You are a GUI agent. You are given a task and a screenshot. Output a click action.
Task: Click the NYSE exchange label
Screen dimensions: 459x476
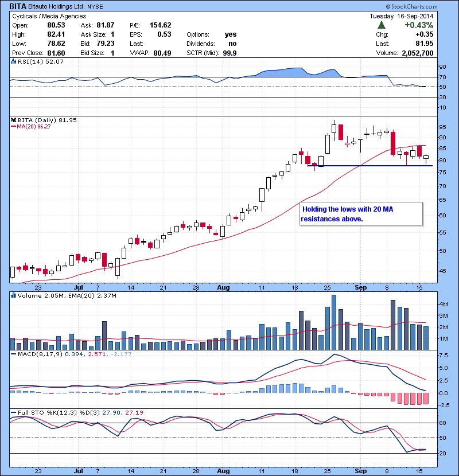(x=95, y=7)
